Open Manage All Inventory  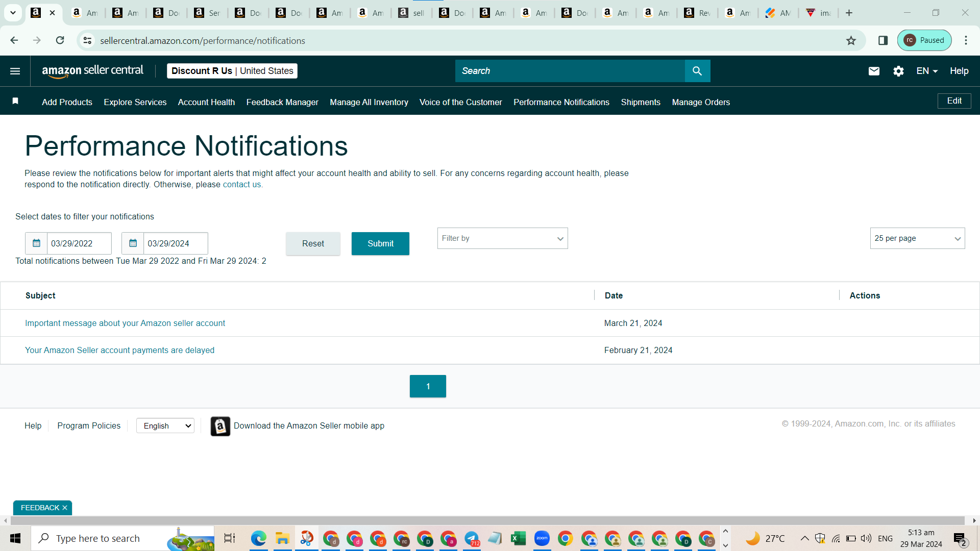pyautogui.click(x=369, y=102)
